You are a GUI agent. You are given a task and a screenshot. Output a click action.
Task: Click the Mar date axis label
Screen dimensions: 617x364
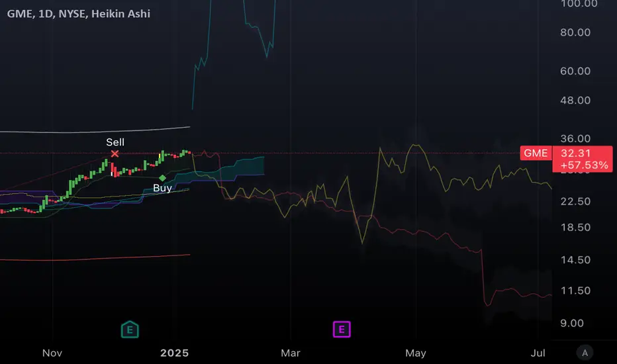point(291,353)
